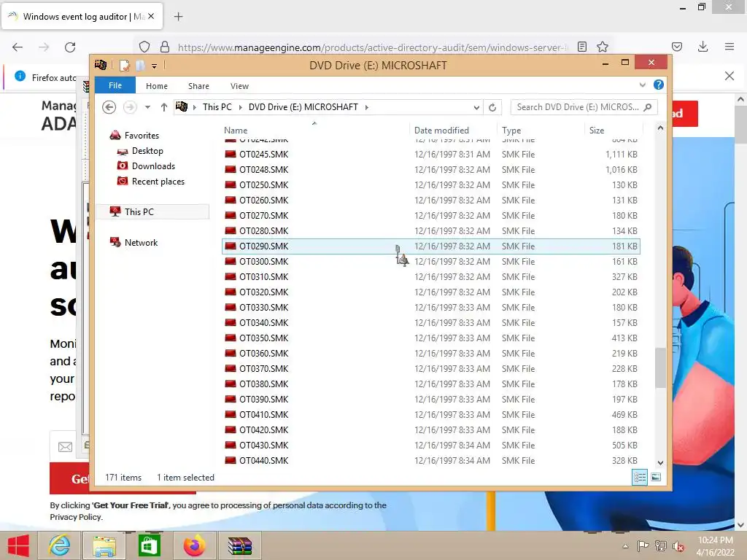Click the Explorer Forward navigation arrow
Viewport: 747px width, 560px height.
click(130, 107)
